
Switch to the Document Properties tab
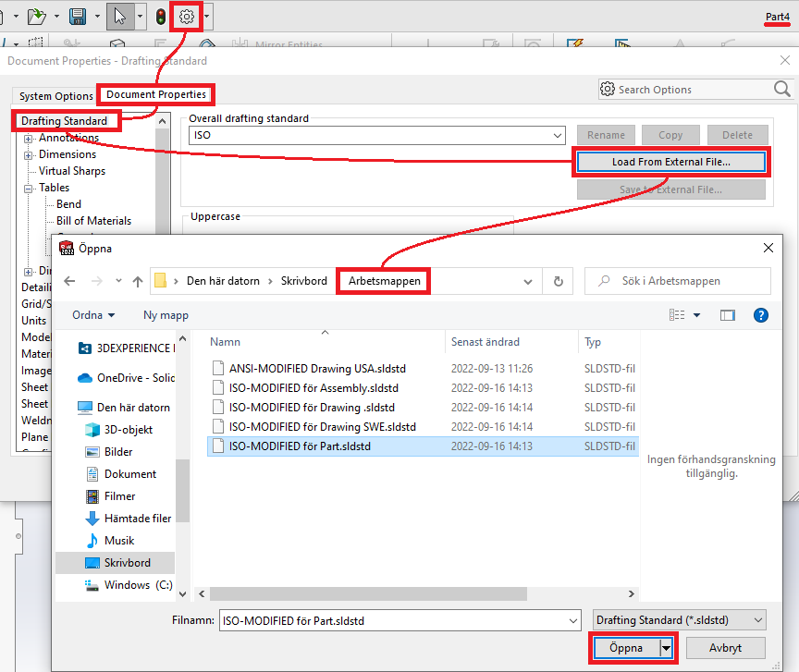(x=155, y=94)
